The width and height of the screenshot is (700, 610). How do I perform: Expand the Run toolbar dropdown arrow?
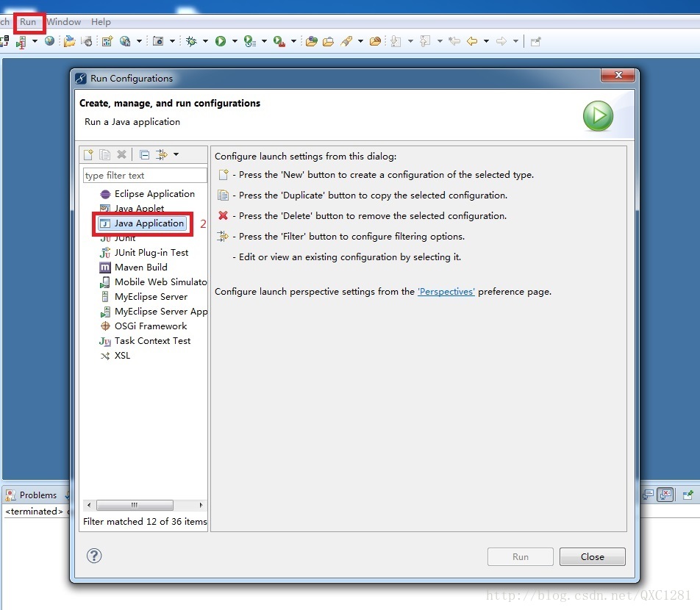click(235, 41)
